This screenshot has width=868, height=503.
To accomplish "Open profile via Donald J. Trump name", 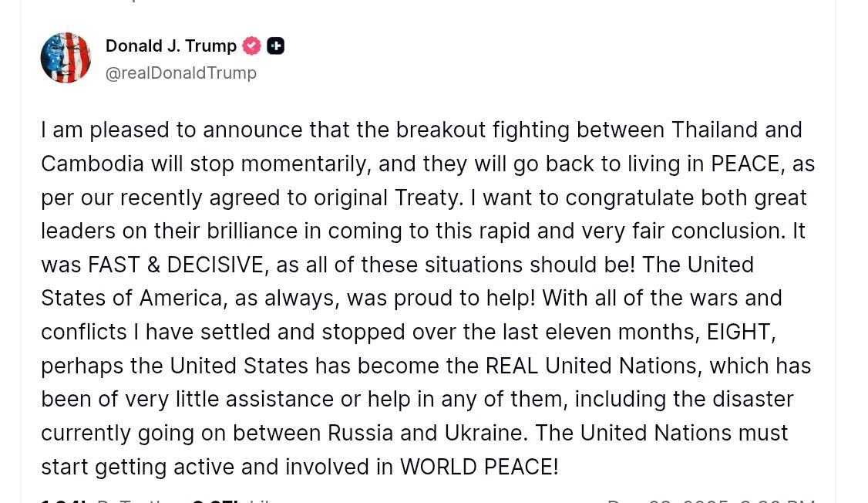I will pos(170,46).
